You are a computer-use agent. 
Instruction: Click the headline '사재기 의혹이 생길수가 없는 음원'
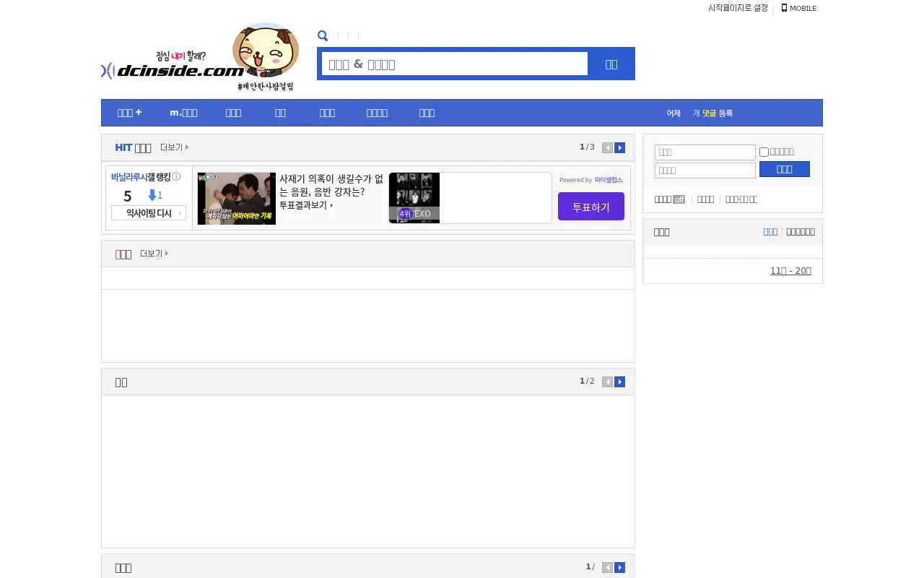tap(331, 186)
